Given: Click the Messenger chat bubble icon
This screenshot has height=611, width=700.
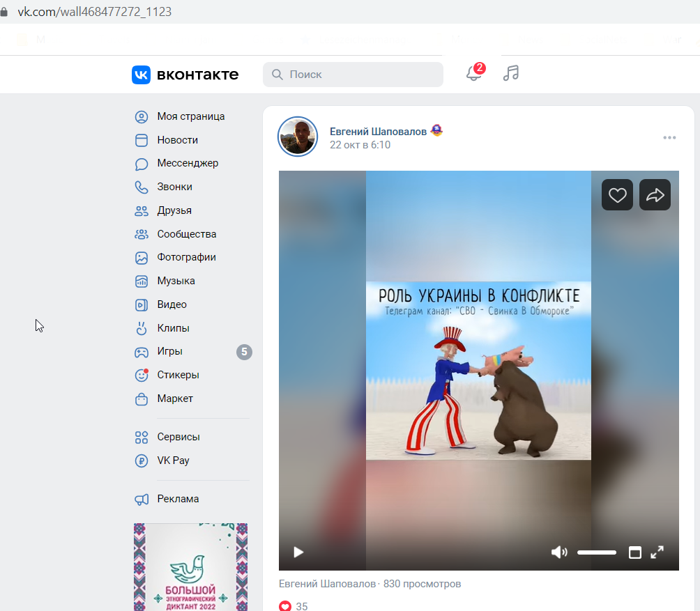Looking at the screenshot, I should (142, 164).
